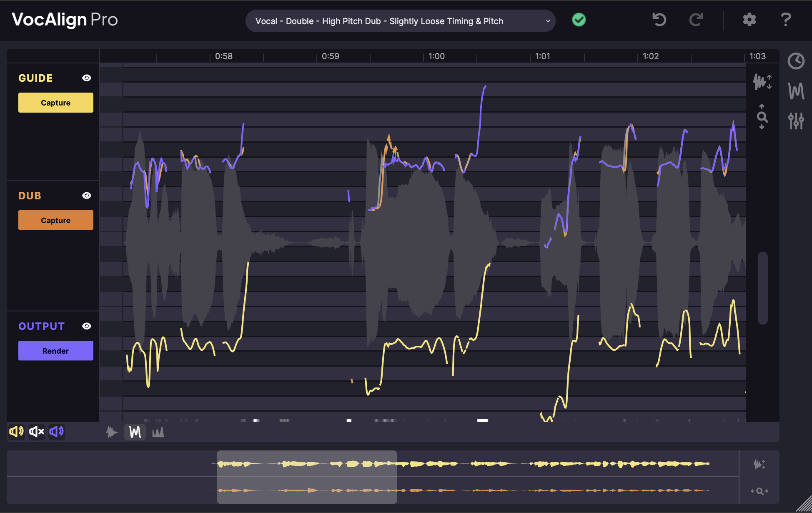Click the vertical zoom magnifier icon
This screenshot has width=812, height=513.
pyautogui.click(x=762, y=117)
